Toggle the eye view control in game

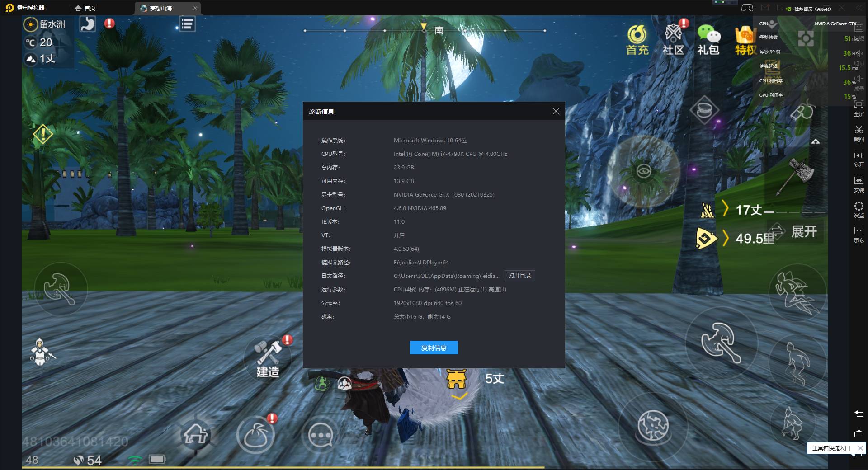click(643, 171)
